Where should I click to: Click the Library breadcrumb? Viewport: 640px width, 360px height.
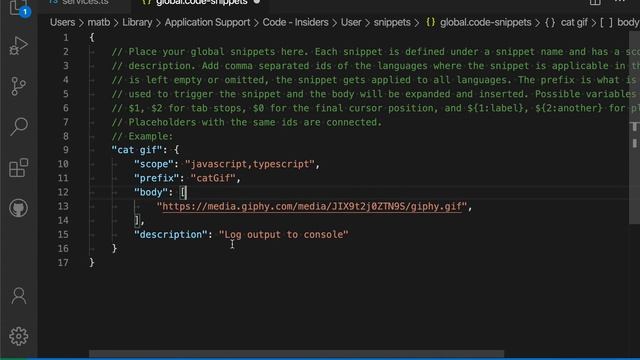[x=137, y=22]
